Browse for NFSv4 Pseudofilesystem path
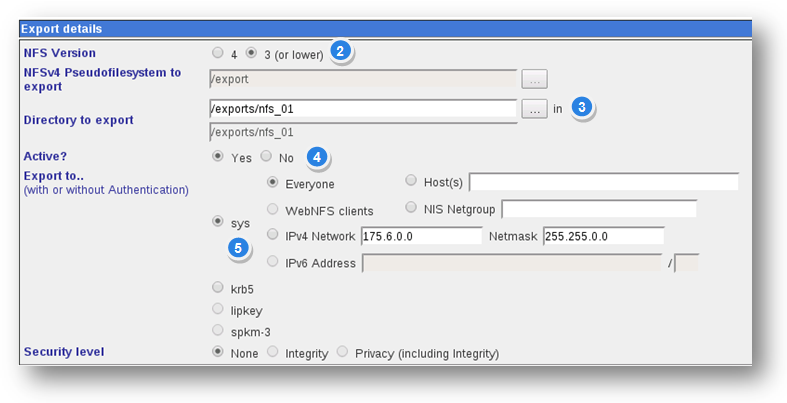 [x=535, y=78]
